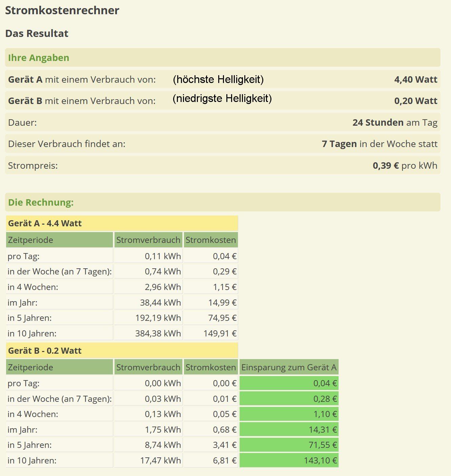The image size is (451, 476).
Task: Click the 4,40 Watt value for Gerät A
Action: (415, 80)
